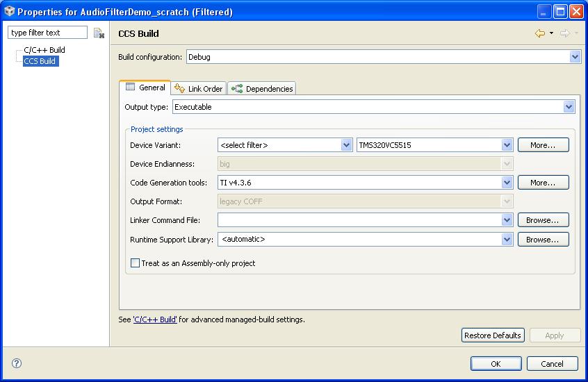Select C/C++ Build in the tree
The width and height of the screenshot is (588, 382).
44,50
